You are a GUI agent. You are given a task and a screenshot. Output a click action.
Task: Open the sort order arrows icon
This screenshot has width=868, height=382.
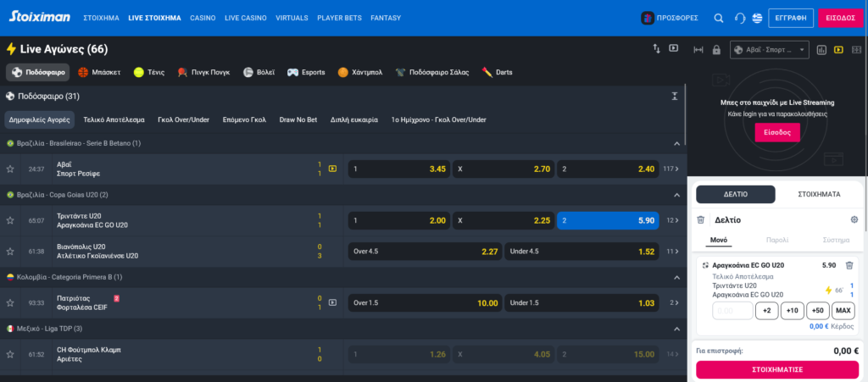pyautogui.click(x=657, y=48)
